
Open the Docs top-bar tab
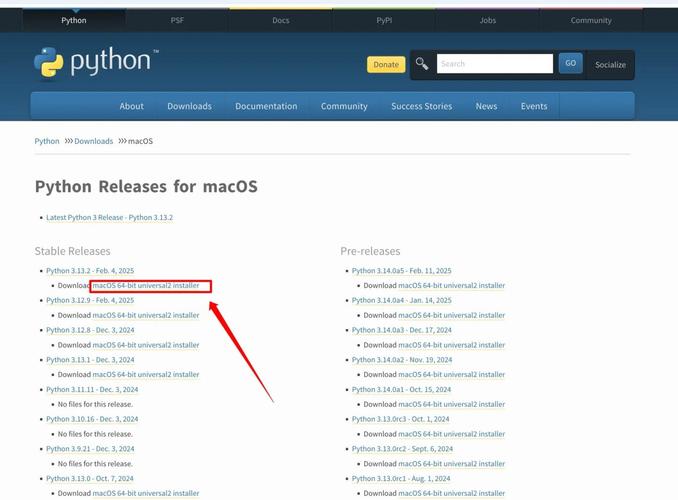click(281, 20)
